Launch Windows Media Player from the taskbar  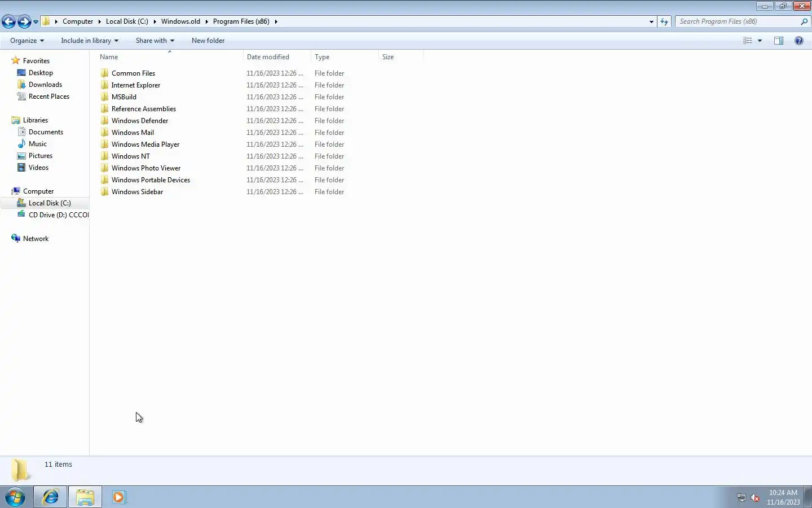(x=118, y=497)
